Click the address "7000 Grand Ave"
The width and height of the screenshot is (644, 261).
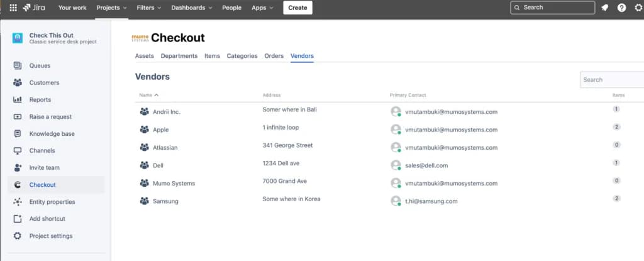[285, 181]
